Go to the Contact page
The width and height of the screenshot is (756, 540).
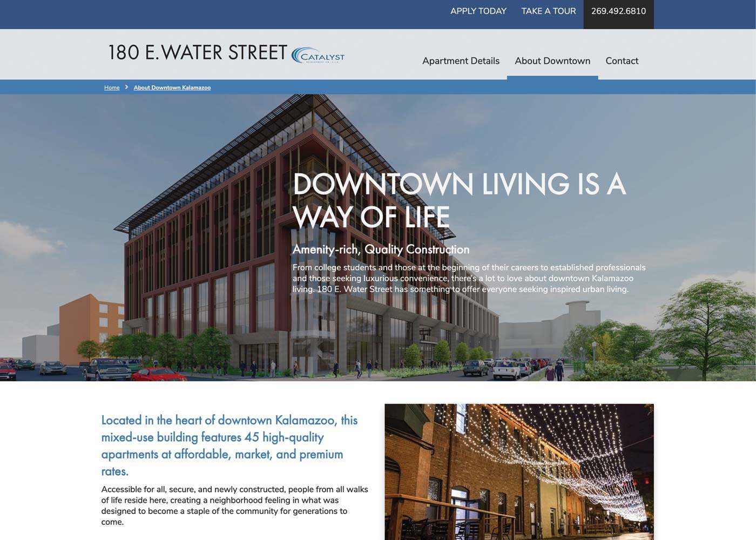point(622,61)
